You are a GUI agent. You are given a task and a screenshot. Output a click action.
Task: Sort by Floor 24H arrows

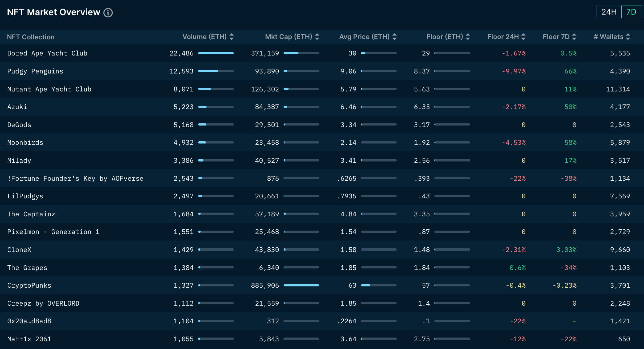(523, 37)
